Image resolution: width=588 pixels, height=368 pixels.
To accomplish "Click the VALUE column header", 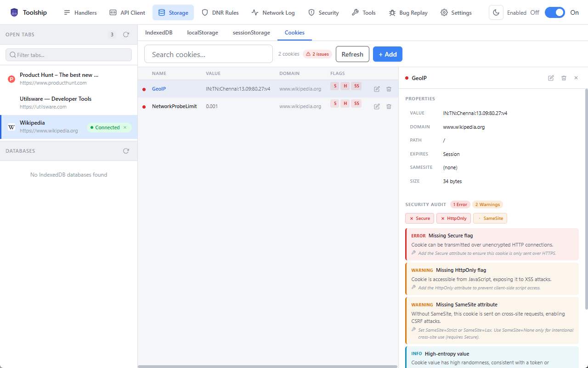I will pyautogui.click(x=213, y=73).
